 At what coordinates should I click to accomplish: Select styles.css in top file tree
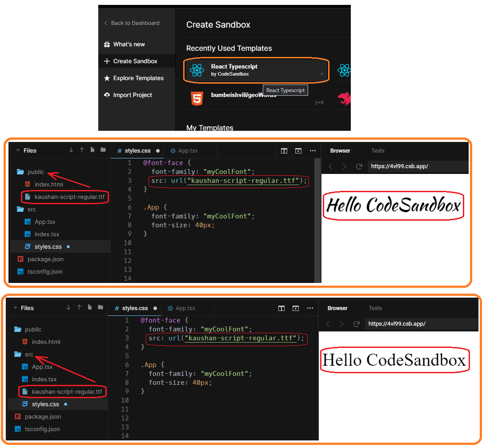(60, 246)
